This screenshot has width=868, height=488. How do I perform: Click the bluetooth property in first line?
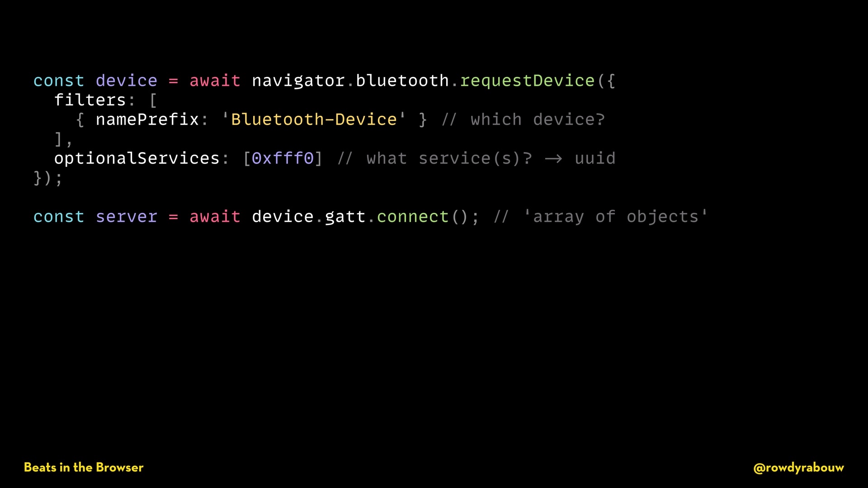tap(402, 81)
